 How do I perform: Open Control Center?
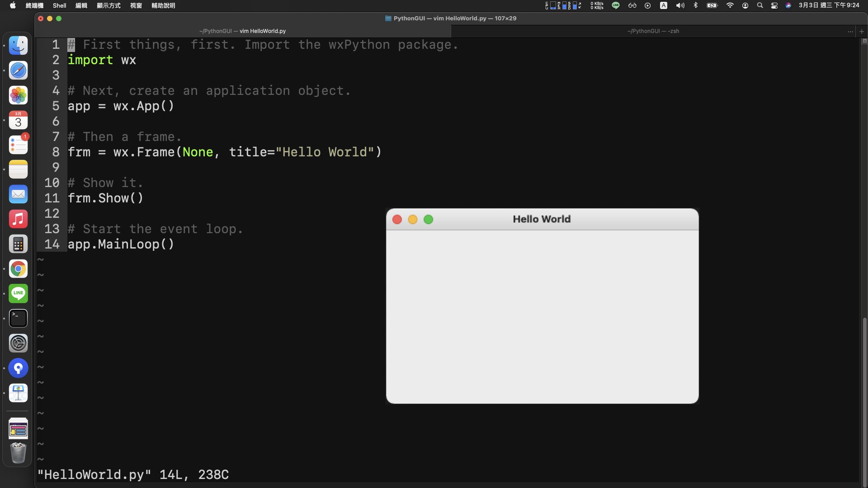774,5
